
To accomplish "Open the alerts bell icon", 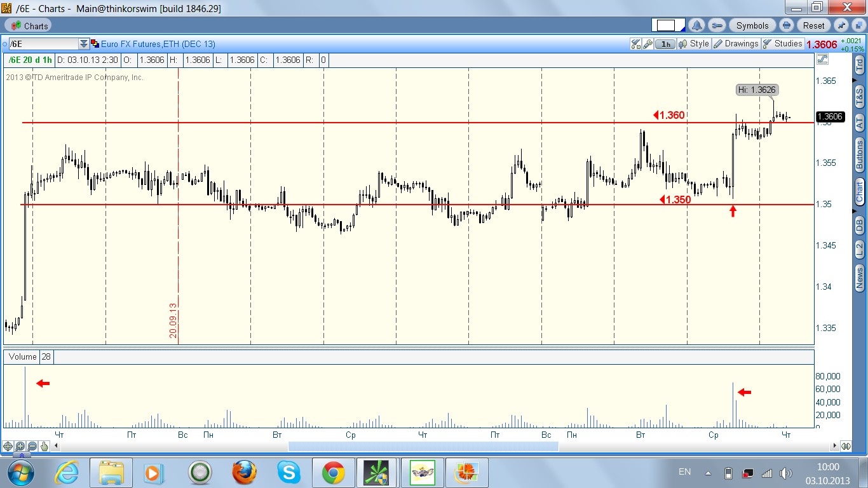I will coord(697,25).
